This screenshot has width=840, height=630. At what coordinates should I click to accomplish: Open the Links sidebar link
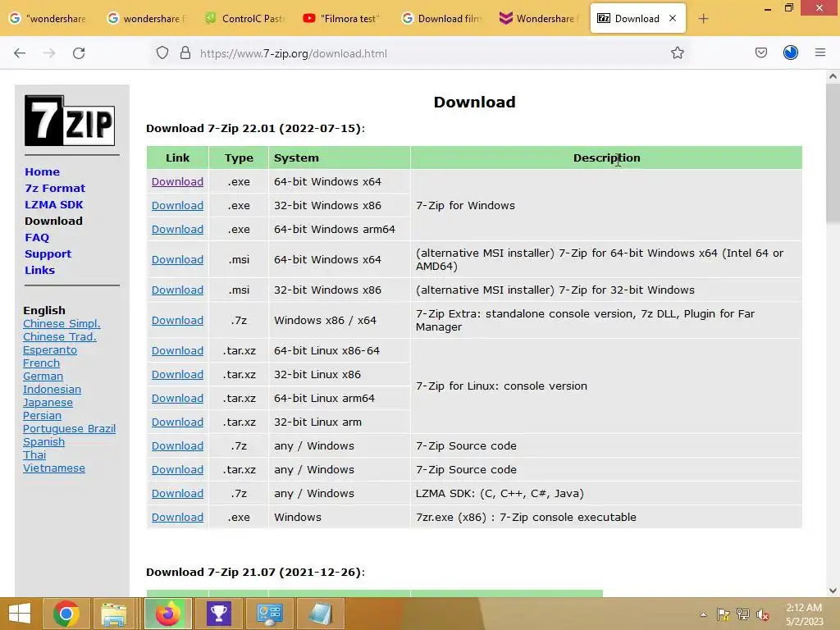(x=40, y=270)
